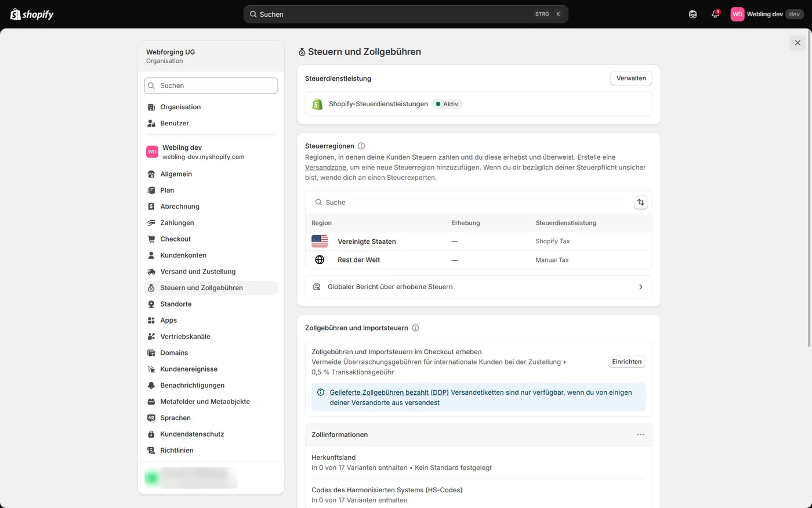Viewport: 812px width, 508px height.
Task: Click the Allgemein store icon
Action: [x=151, y=174]
